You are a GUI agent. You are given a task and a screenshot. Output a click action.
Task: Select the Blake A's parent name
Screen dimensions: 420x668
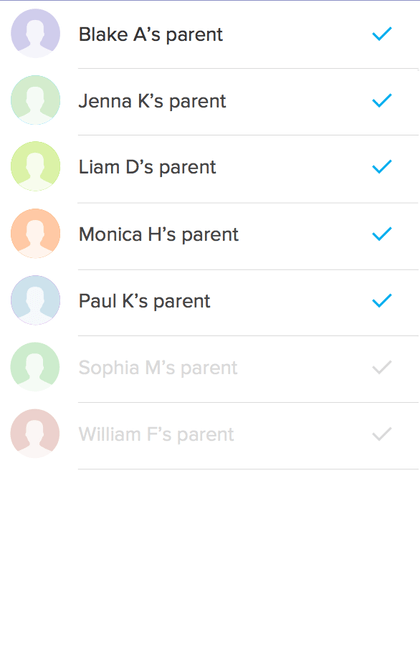pos(151,35)
